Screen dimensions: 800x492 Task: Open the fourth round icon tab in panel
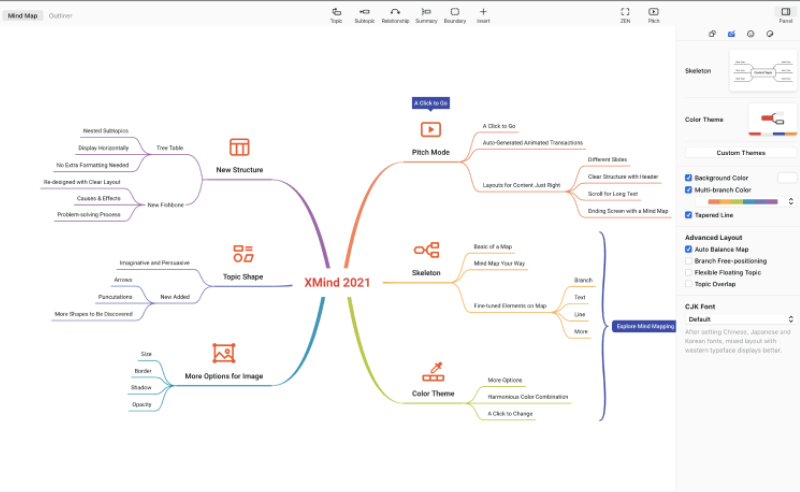coord(770,34)
